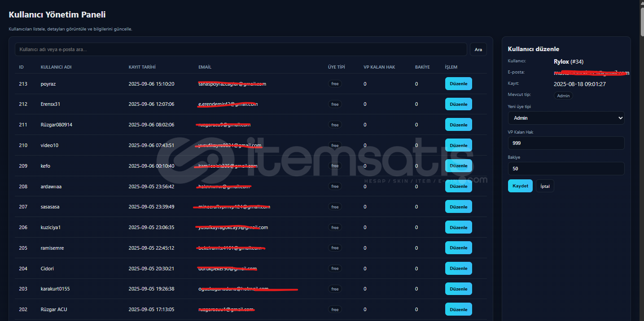The width and height of the screenshot is (644, 321).
Task: Click Düzenle for user video10
Action: point(458,145)
